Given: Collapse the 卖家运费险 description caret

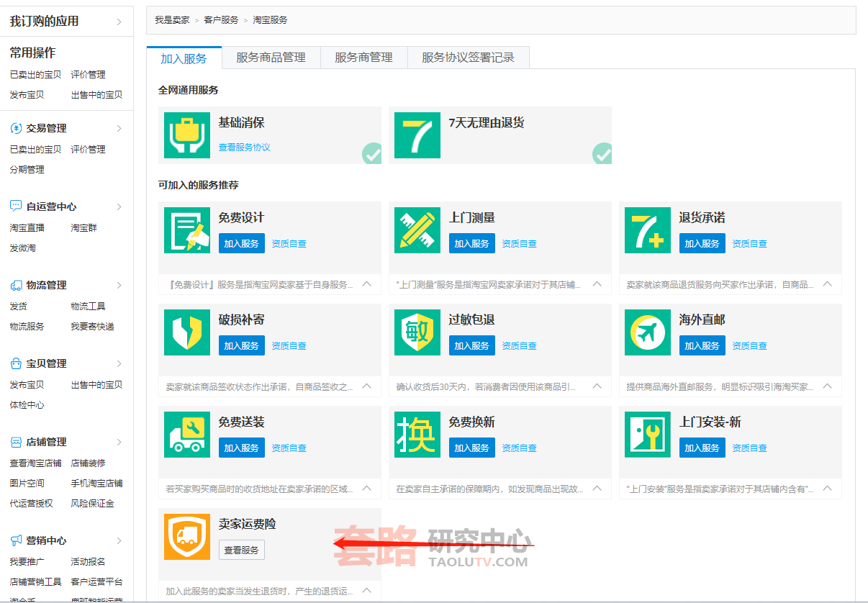Looking at the screenshot, I should 367,591.
